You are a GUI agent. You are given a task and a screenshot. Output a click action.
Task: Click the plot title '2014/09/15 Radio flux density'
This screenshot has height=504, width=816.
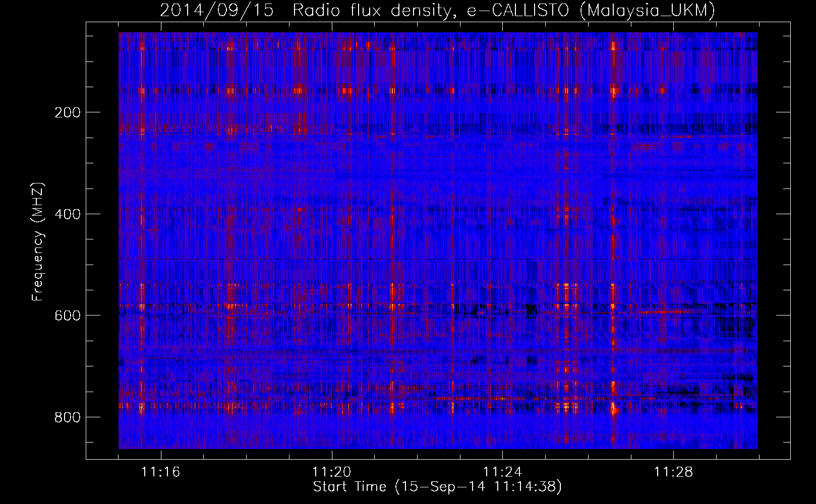[x=437, y=10]
